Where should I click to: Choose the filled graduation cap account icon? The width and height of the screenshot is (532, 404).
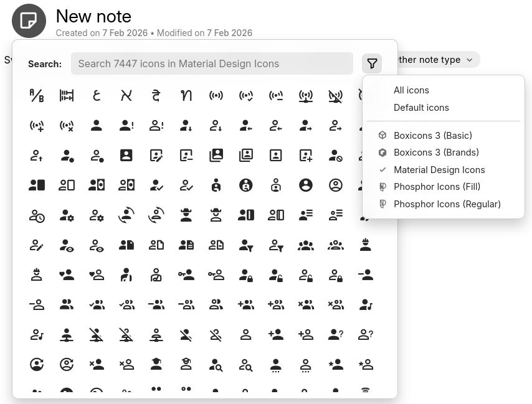click(x=156, y=364)
